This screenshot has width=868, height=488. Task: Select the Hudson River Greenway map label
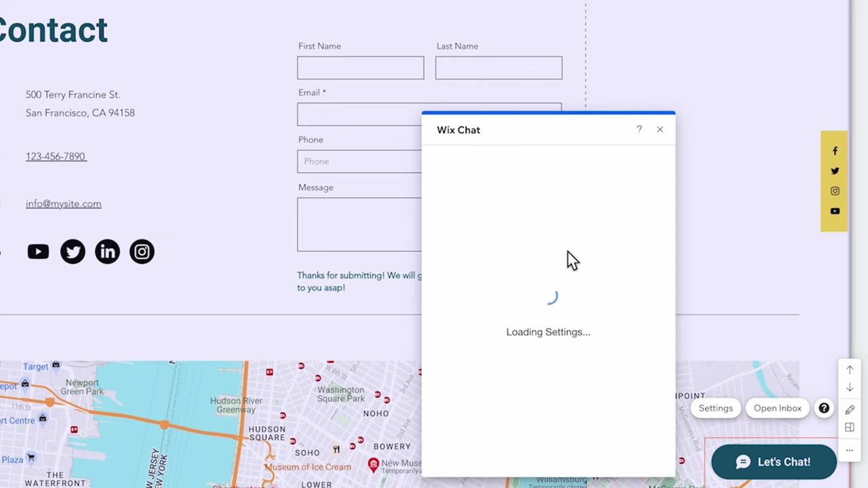pyautogui.click(x=236, y=405)
